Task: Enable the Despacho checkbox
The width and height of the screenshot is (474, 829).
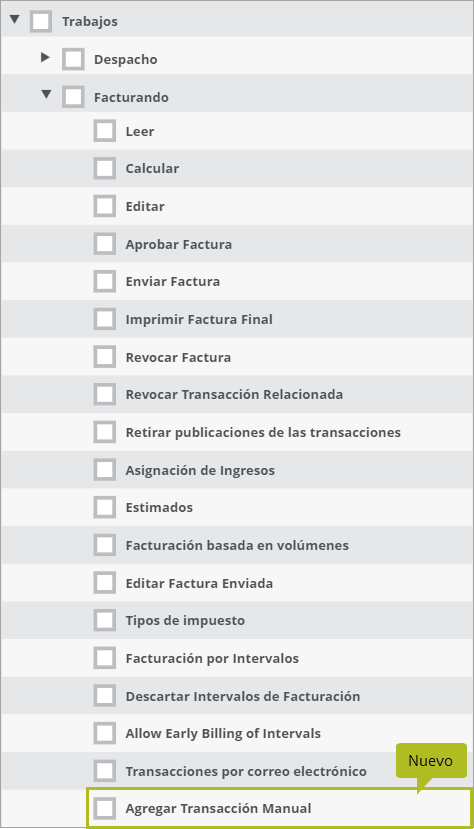Action: pyautogui.click(x=73, y=59)
